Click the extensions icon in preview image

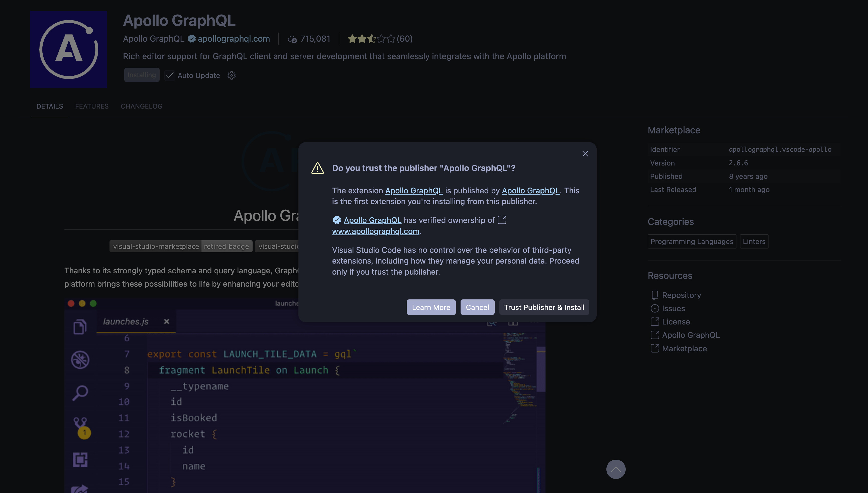click(80, 459)
